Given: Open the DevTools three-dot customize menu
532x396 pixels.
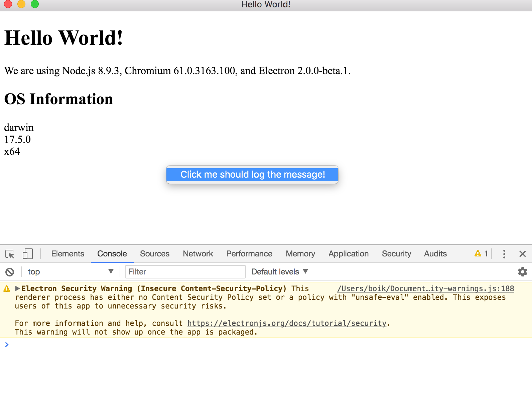Looking at the screenshot, I should point(504,254).
